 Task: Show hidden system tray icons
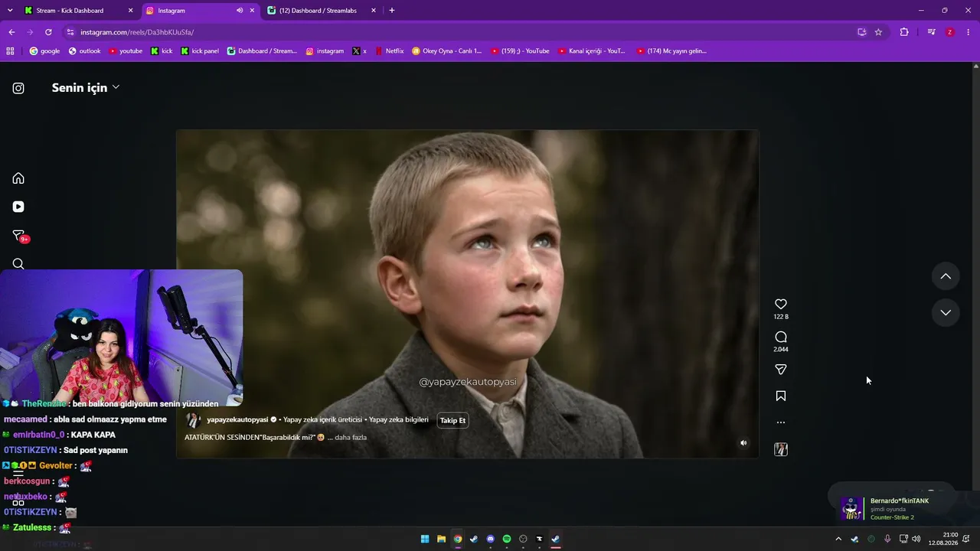(x=838, y=539)
